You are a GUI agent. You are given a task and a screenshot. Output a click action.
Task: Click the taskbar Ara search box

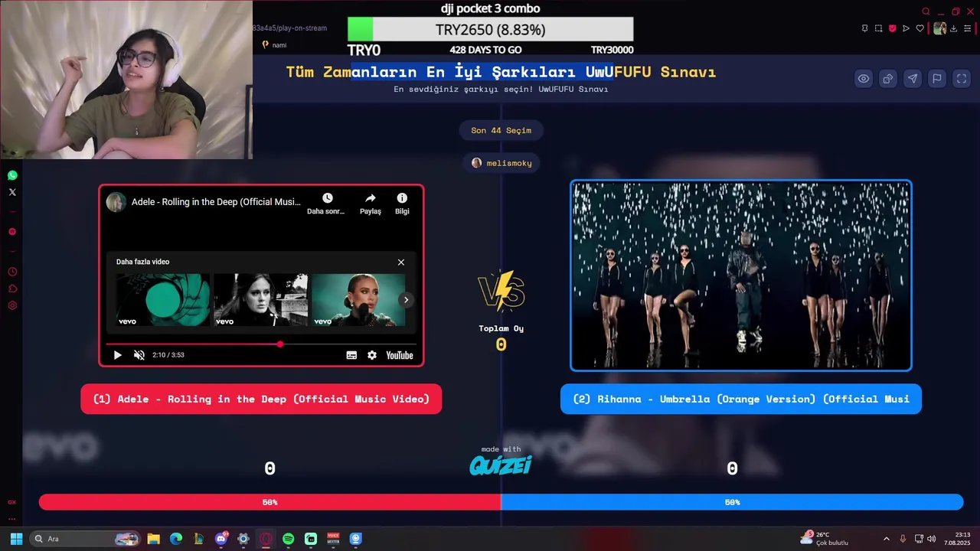(86, 539)
